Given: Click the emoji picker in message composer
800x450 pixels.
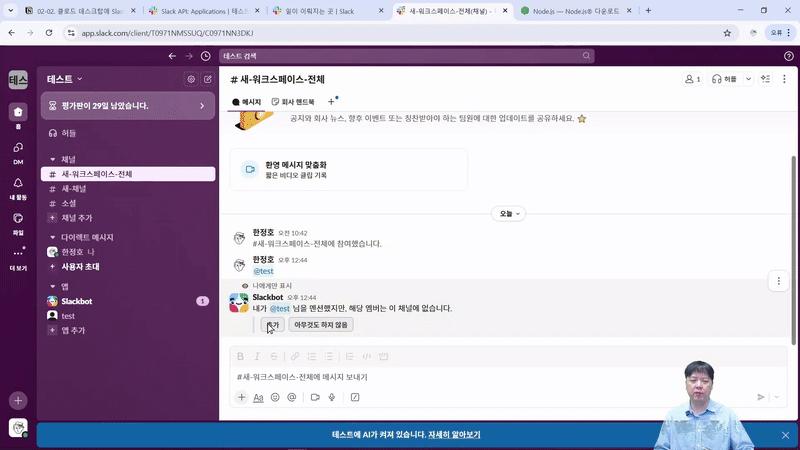Looking at the screenshot, I should point(275,397).
